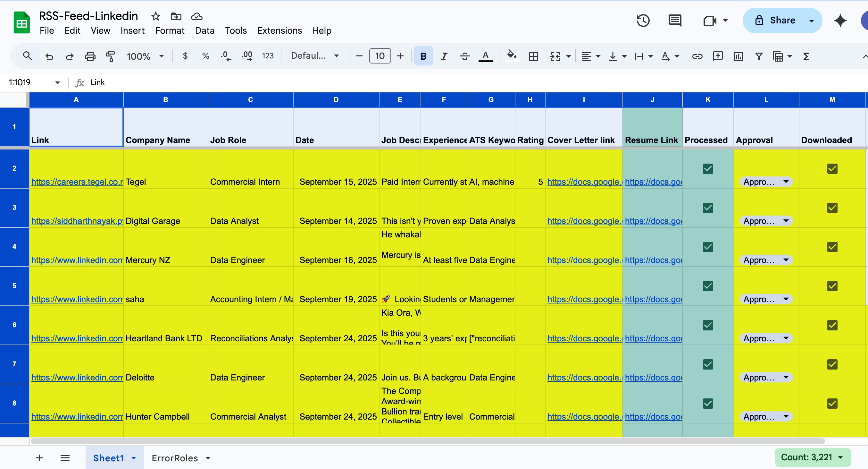Open the File menu

point(46,31)
